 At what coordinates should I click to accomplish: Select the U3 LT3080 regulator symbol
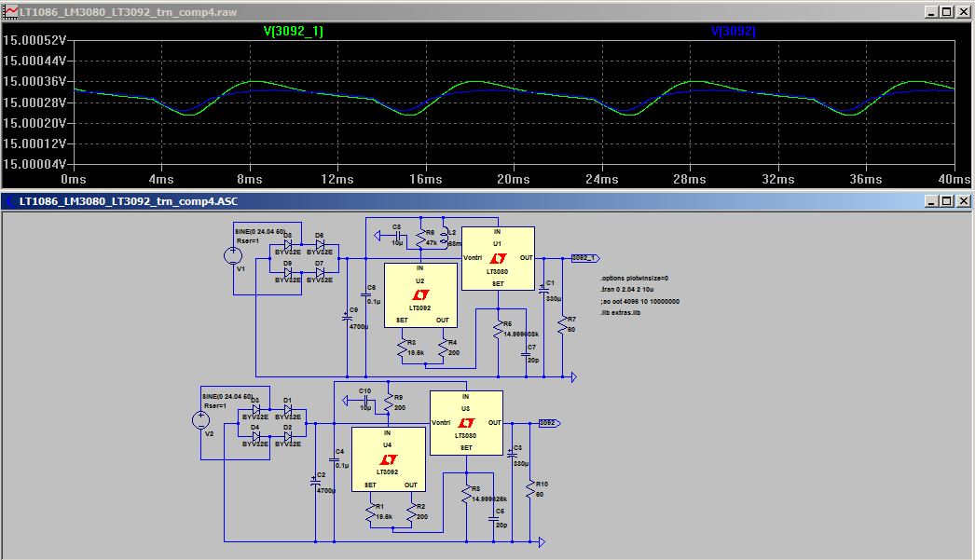coord(466,423)
